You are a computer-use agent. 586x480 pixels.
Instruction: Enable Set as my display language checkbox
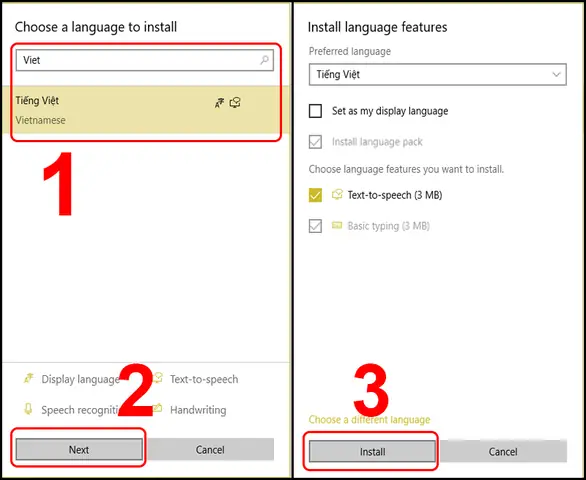pos(315,111)
